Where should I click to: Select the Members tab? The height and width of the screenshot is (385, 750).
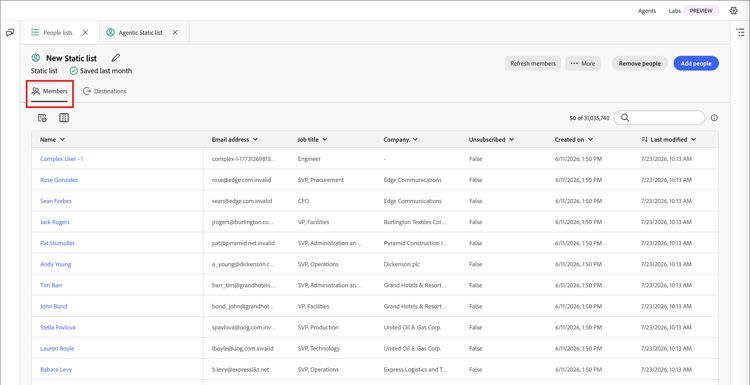50,91
